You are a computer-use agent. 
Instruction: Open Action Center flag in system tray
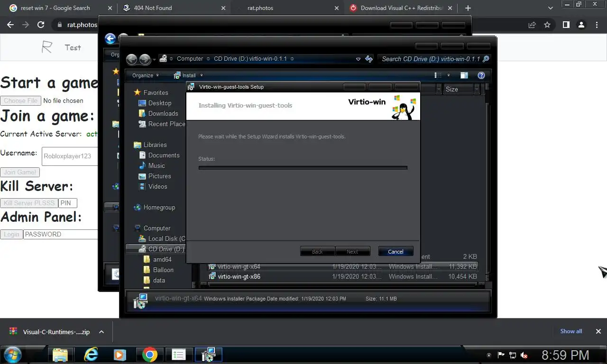[x=501, y=355]
